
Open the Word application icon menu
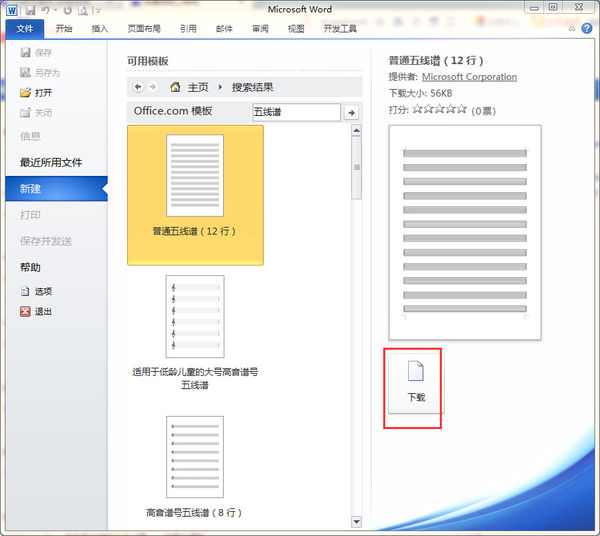(12, 10)
